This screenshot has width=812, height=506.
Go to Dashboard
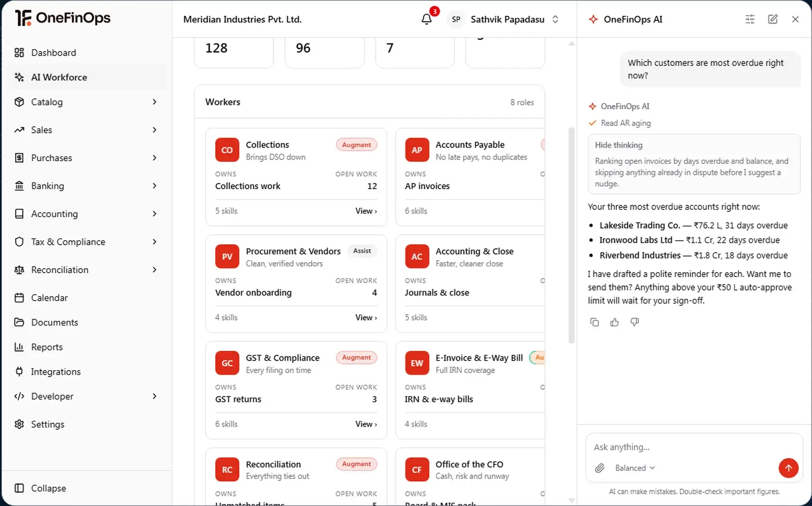(87, 53)
